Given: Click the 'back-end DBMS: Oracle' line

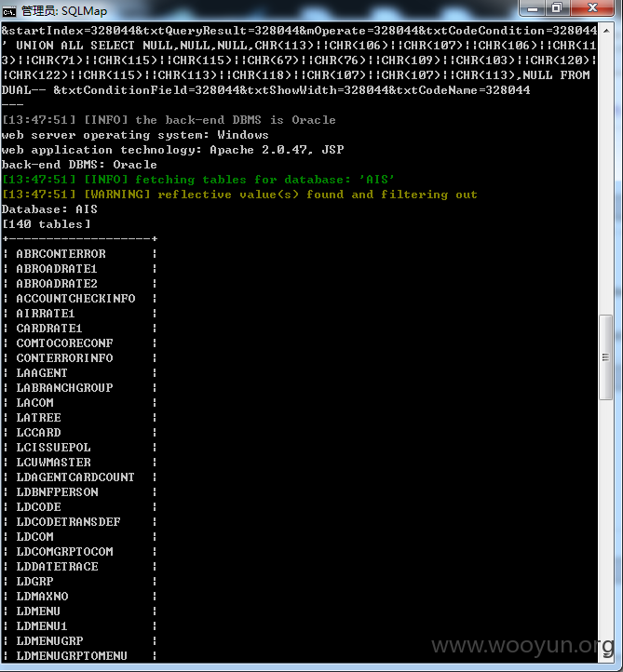Looking at the screenshot, I should click(79, 165).
